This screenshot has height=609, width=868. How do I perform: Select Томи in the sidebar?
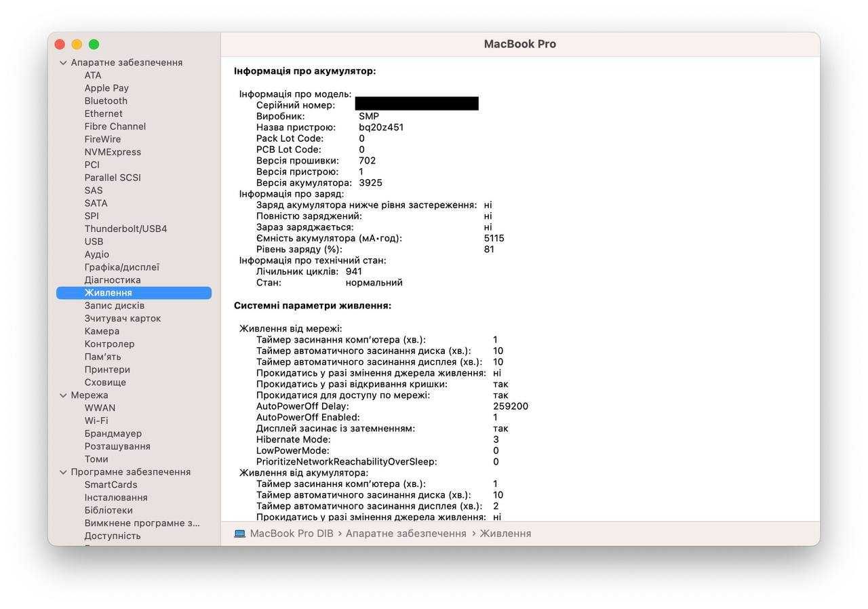[96, 459]
